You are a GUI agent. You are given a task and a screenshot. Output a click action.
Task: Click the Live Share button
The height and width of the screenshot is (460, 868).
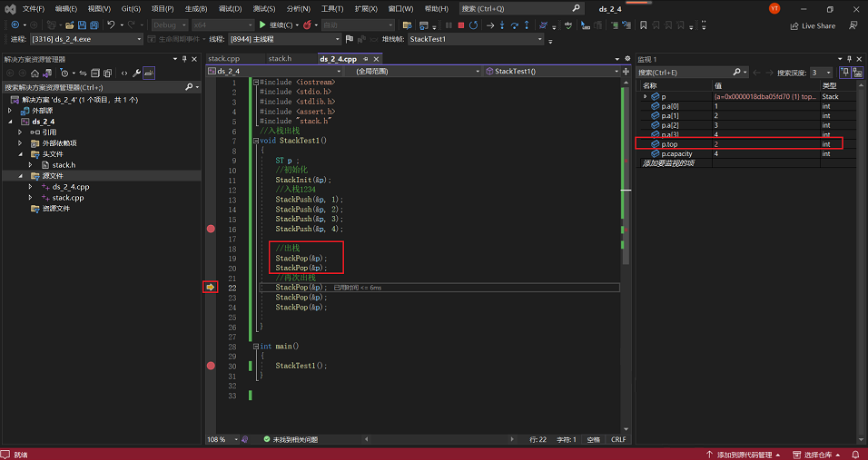(x=813, y=25)
